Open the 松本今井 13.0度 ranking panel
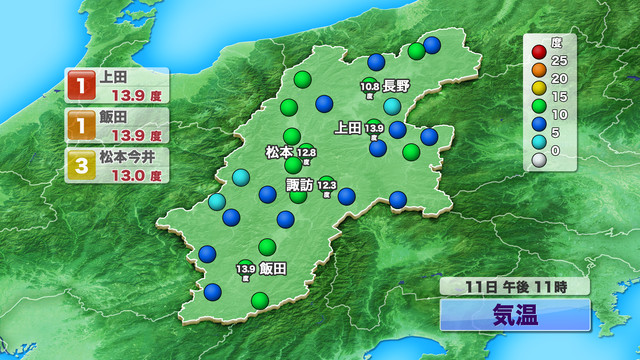The width and height of the screenshot is (640, 360). click(x=117, y=165)
